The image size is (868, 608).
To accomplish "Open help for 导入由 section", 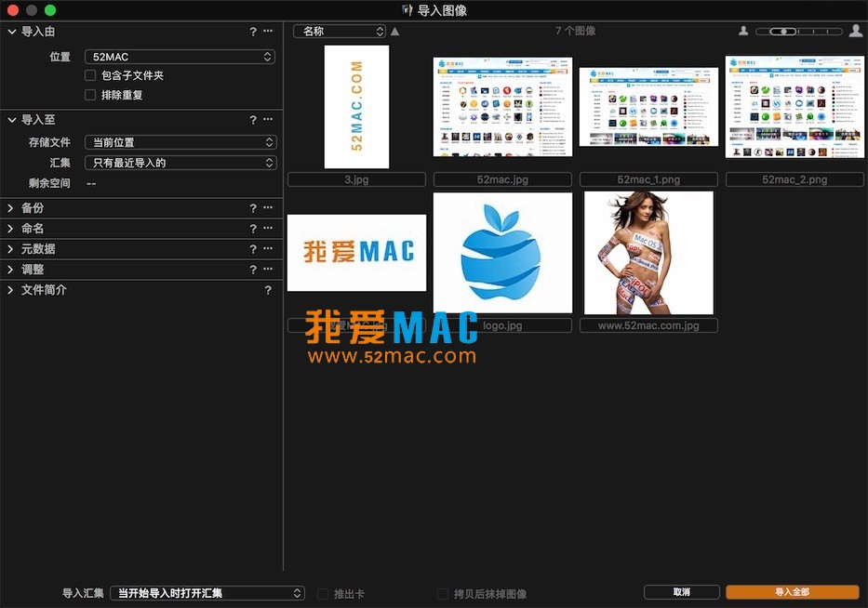I will pyautogui.click(x=253, y=32).
